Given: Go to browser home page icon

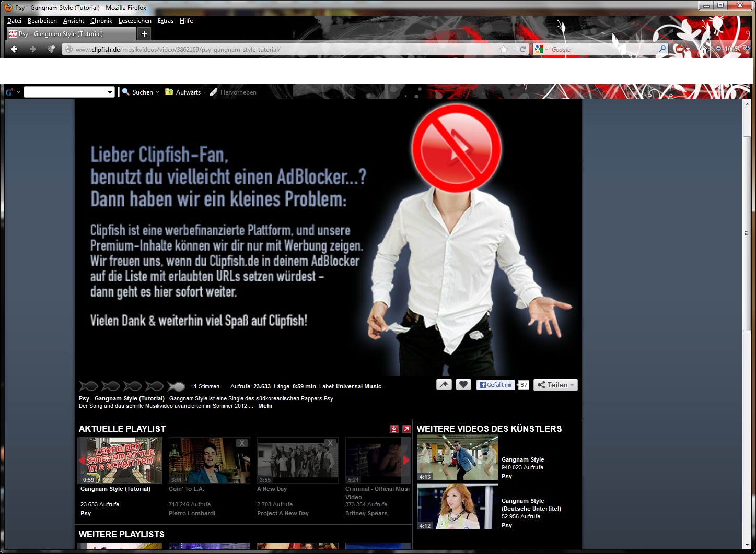Looking at the screenshot, I should click(704, 49).
